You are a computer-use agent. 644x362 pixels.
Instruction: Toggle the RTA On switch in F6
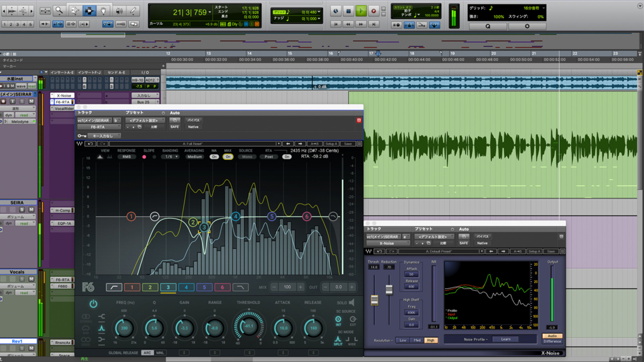point(287,156)
